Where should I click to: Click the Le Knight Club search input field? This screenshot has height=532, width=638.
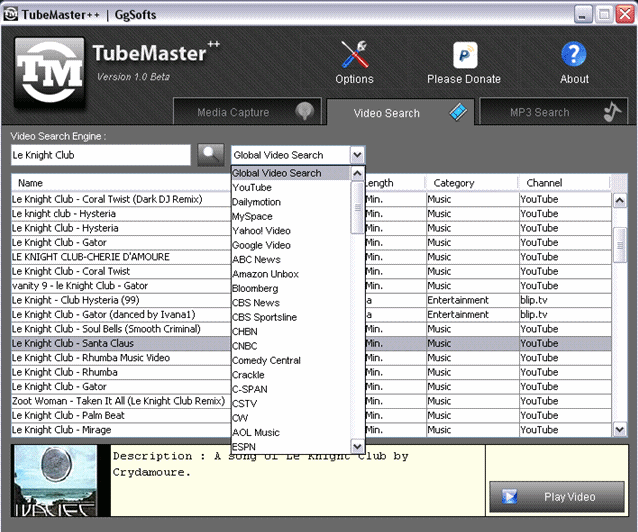101,155
